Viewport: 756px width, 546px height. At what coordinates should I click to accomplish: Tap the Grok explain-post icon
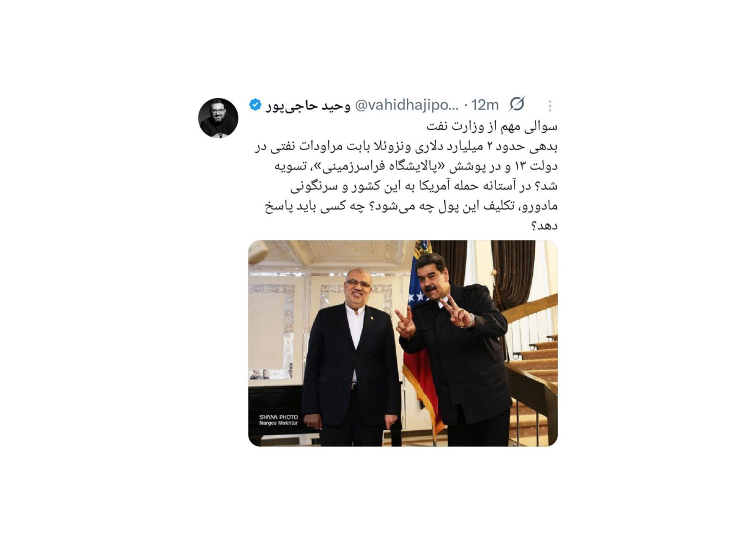pyautogui.click(x=517, y=104)
